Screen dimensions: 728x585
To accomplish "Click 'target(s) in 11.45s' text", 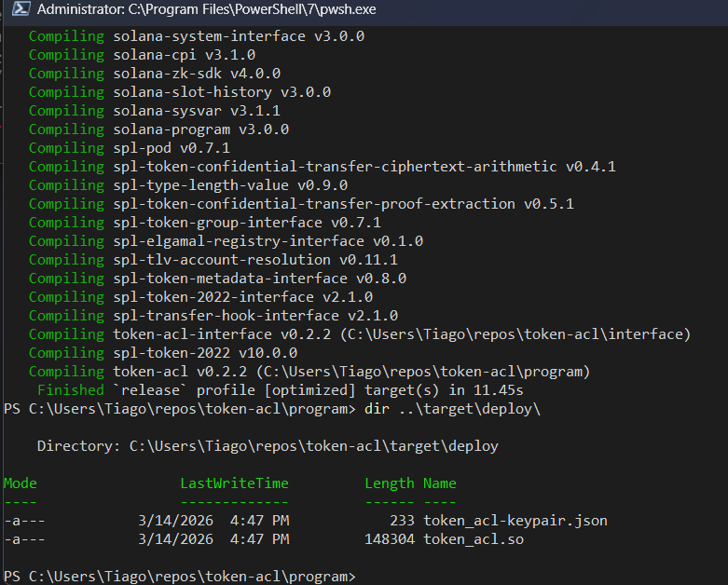I will 444,390.
